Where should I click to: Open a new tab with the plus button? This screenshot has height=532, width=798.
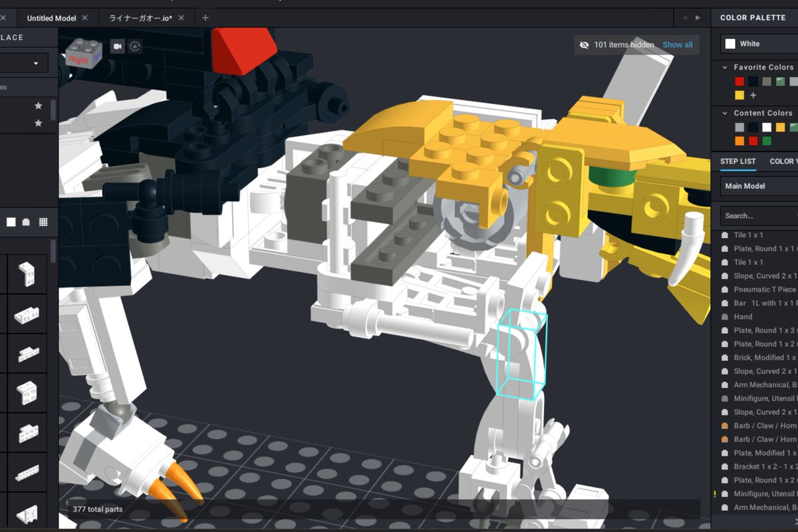(205, 18)
